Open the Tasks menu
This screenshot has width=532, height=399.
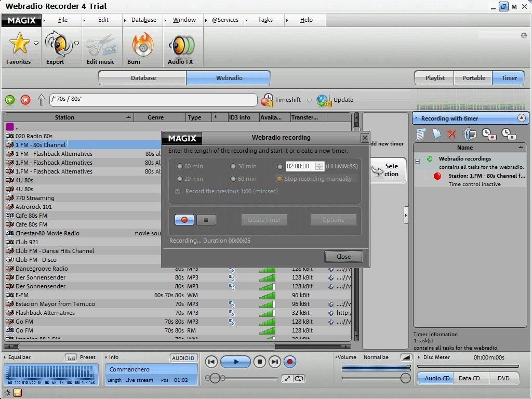click(265, 20)
